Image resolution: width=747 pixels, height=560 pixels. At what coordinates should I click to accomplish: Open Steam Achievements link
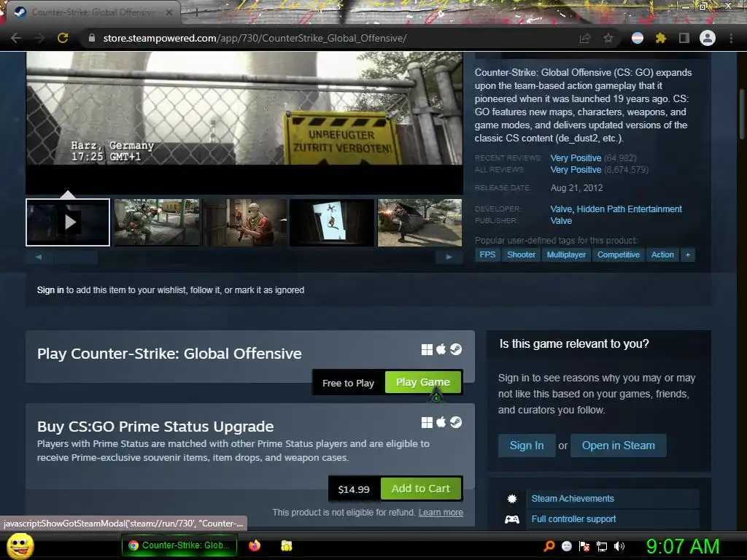tap(573, 499)
